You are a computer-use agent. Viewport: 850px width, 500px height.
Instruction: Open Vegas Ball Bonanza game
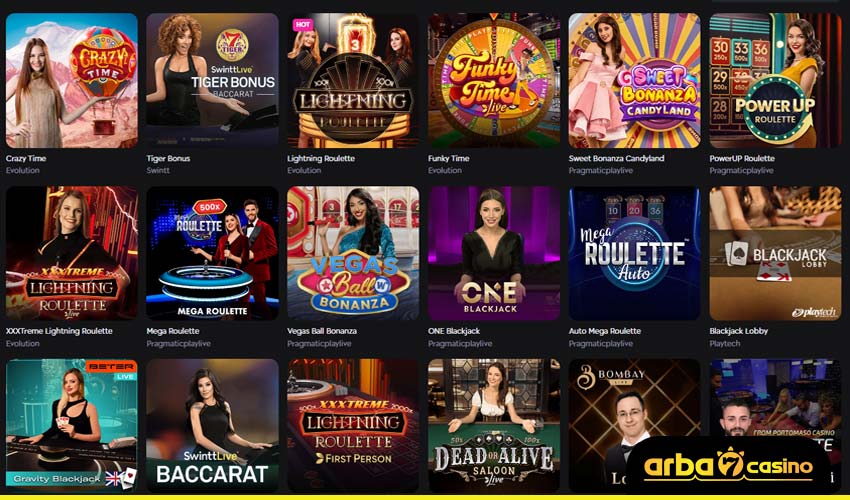[x=353, y=253]
